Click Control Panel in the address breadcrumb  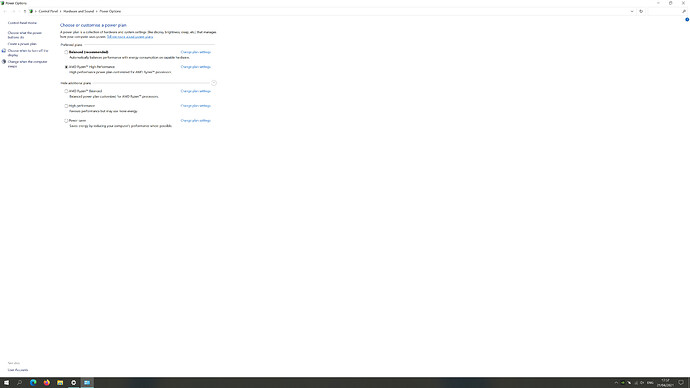(x=48, y=11)
